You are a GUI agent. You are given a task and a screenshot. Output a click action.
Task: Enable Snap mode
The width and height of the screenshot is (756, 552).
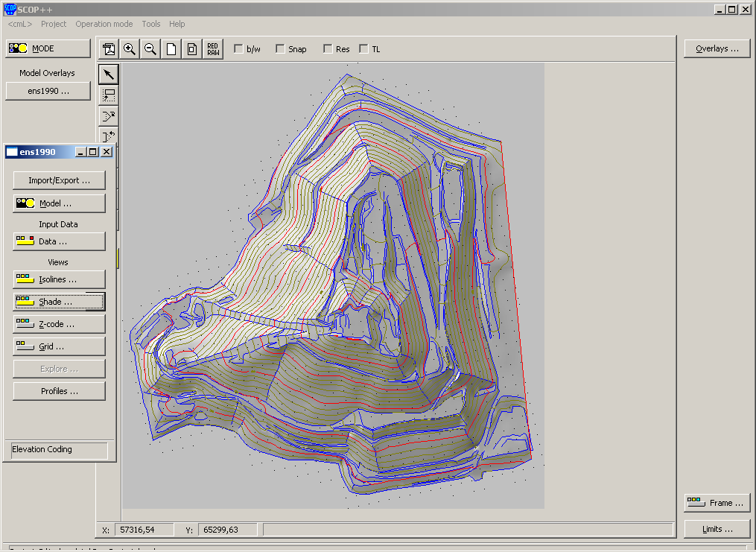[x=279, y=48]
